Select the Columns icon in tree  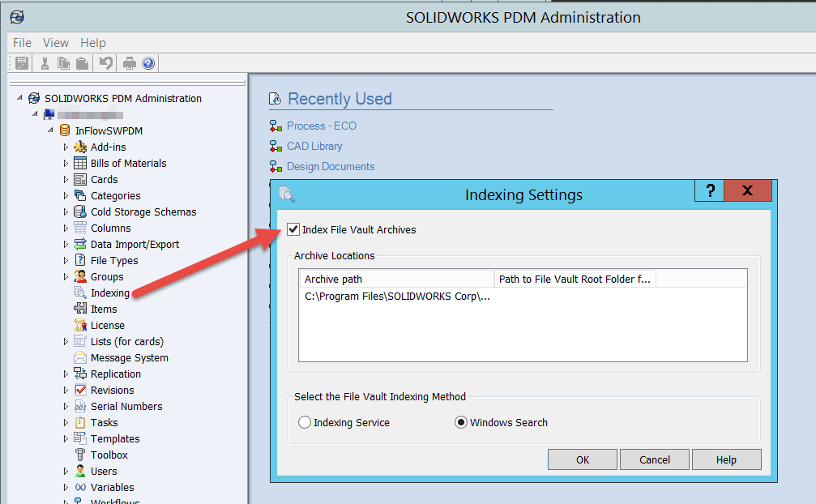(x=80, y=228)
